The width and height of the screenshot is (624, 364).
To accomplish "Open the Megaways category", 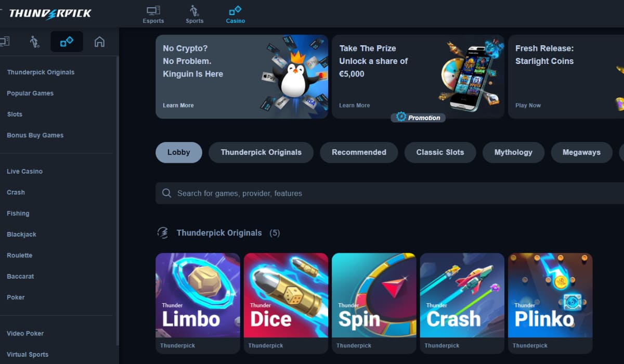I will coord(581,152).
